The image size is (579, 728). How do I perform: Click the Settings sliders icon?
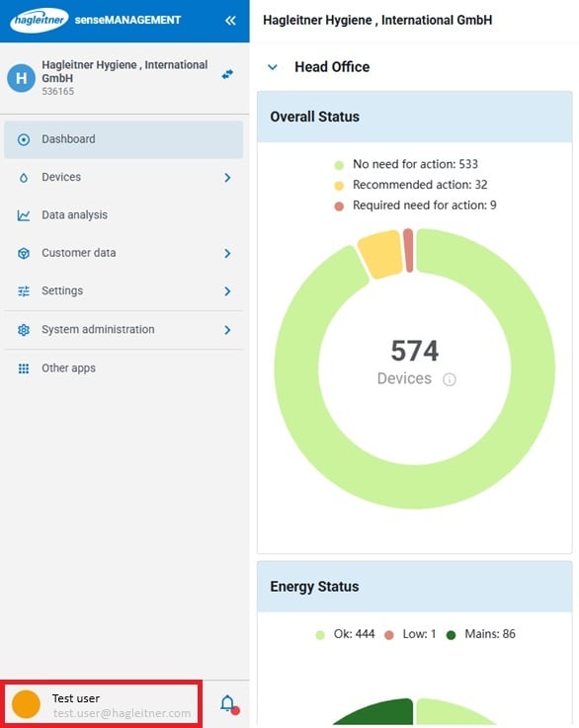(24, 291)
